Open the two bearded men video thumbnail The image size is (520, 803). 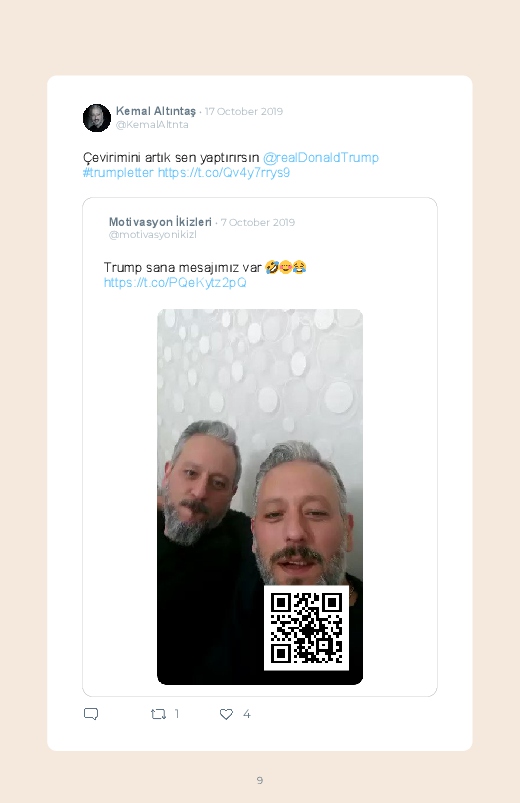pos(260,497)
